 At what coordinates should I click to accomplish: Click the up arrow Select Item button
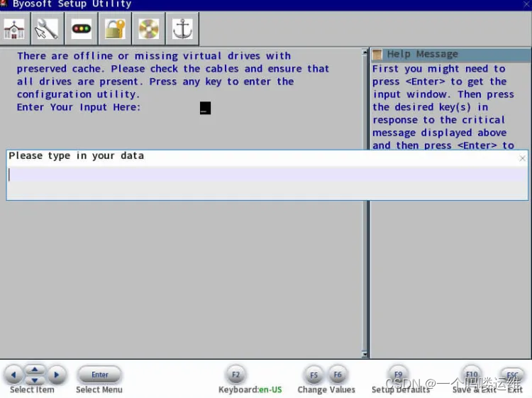(x=35, y=369)
